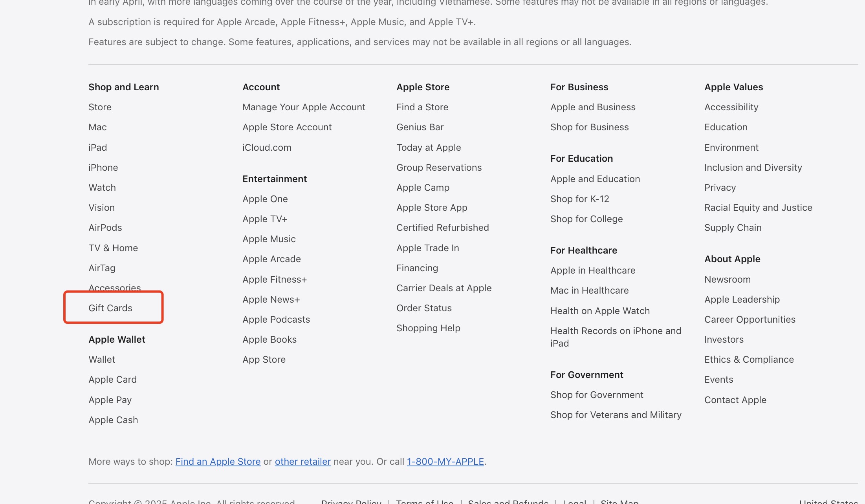865x504 pixels.
Task: Open the Genius Bar link
Action: (x=420, y=127)
